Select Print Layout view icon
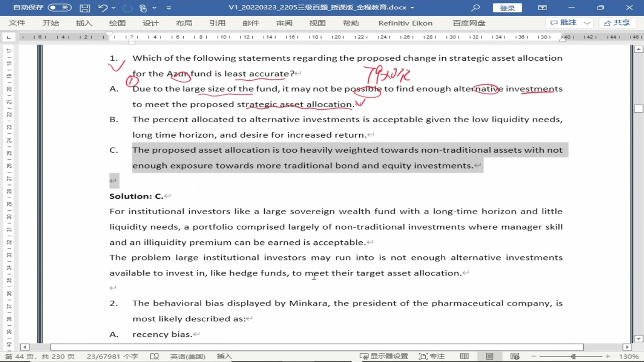Screen dimensions: 644x362 pos(489,356)
